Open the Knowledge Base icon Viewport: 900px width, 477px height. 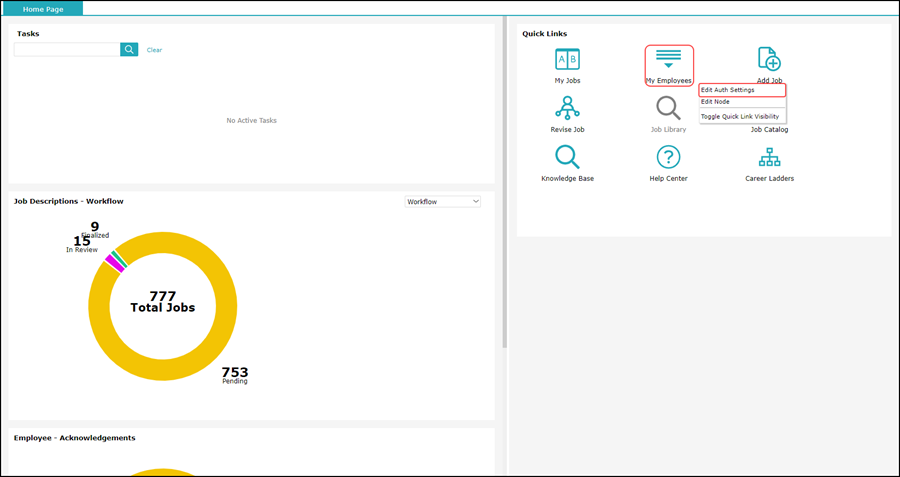coord(567,157)
